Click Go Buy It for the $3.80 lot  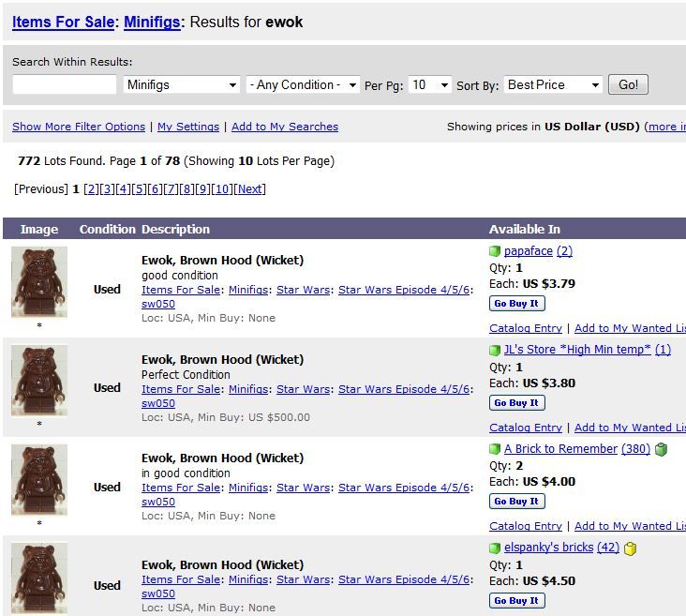coord(516,403)
